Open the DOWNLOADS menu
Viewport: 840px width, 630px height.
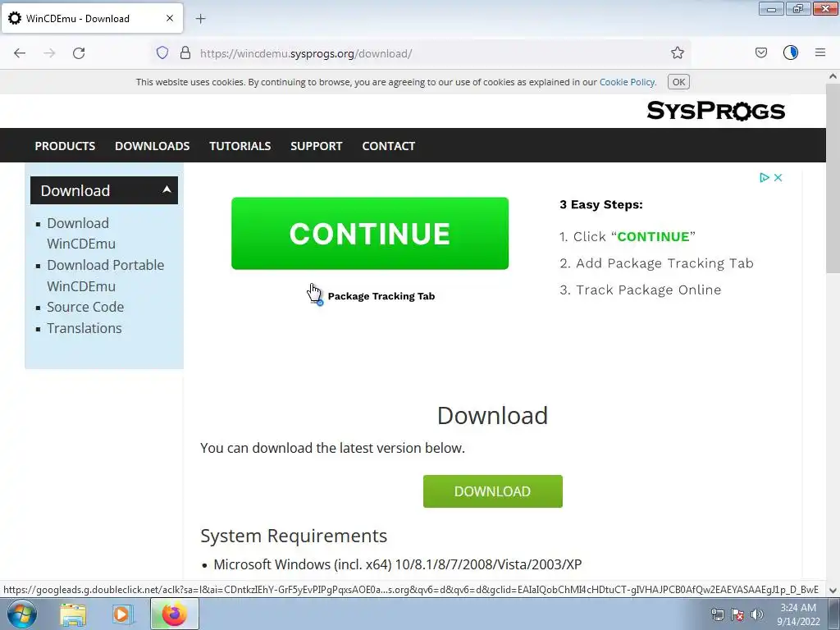click(152, 146)
